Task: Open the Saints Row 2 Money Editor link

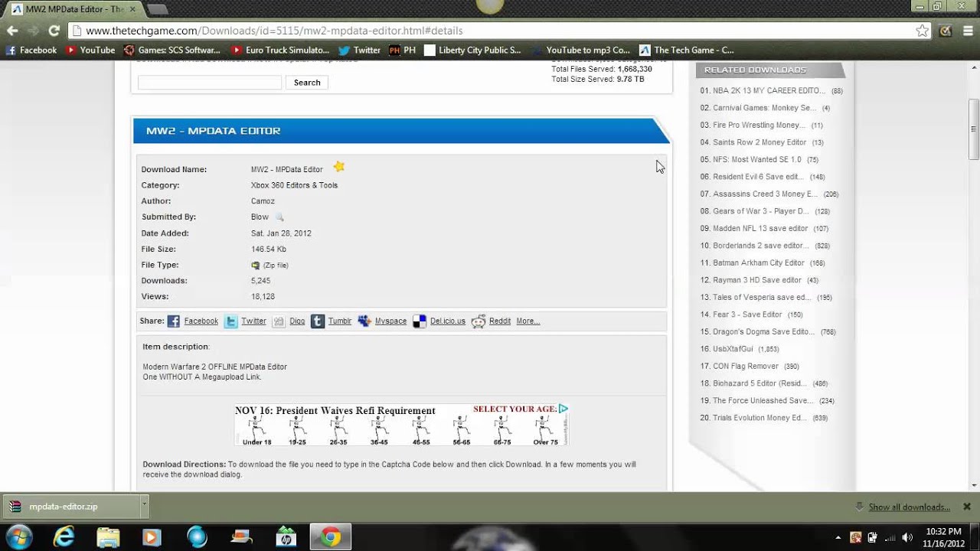Action: click(759, 142)
